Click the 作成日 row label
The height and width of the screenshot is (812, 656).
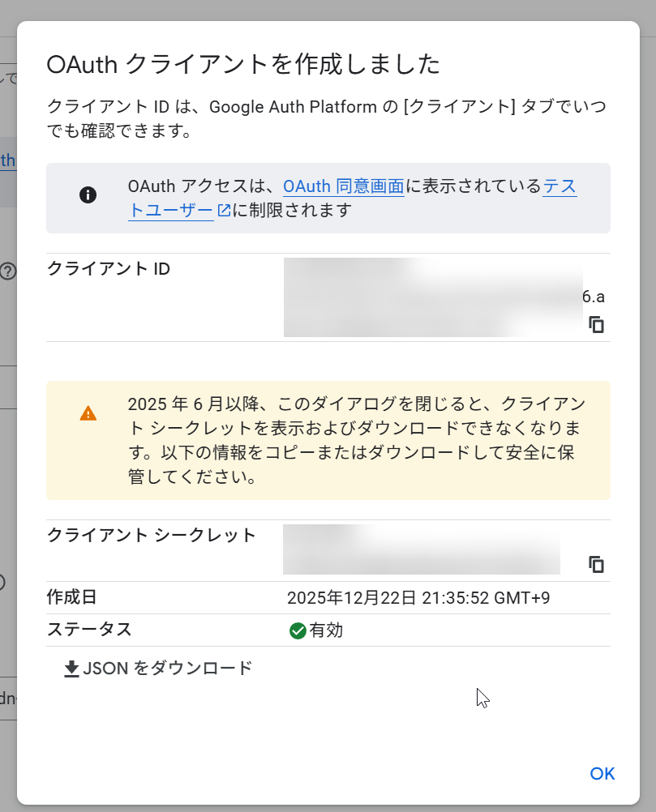[72, 598]
